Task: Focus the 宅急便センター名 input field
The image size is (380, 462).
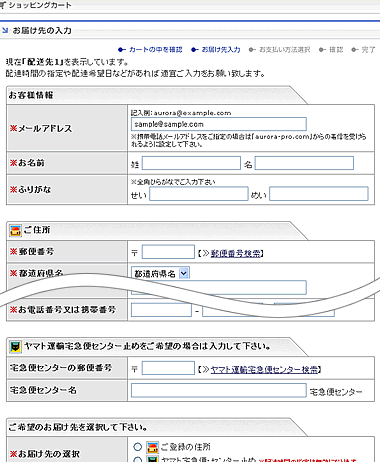Action: [x=219, y=390]
